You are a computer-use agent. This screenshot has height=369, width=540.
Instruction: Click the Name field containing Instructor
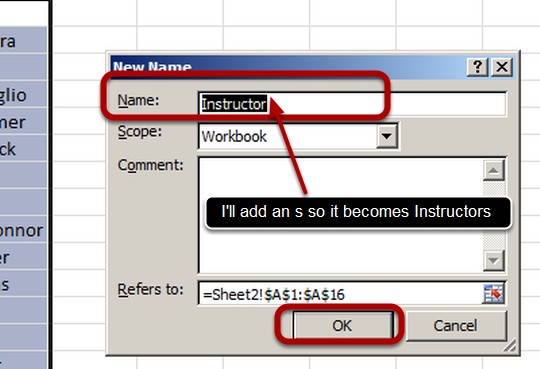tap(352, 104)
